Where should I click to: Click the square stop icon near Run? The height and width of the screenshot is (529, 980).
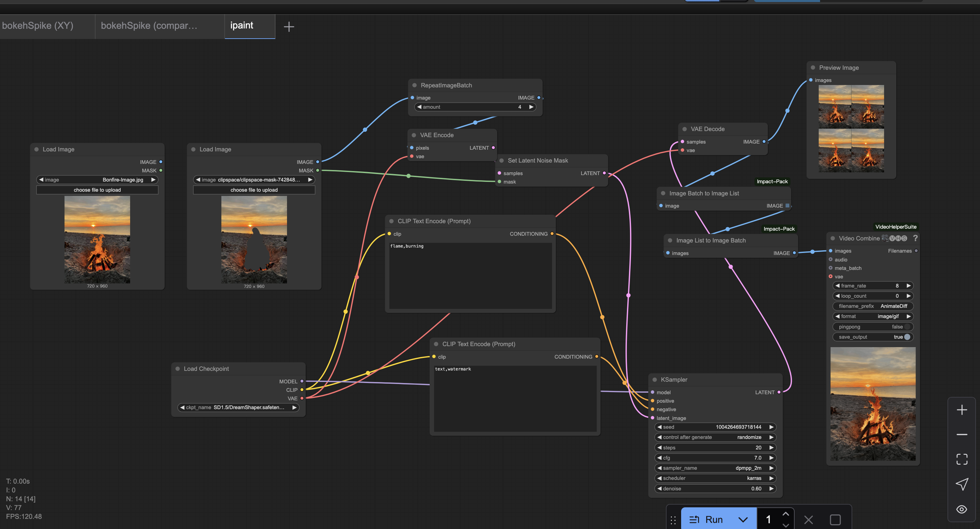835,520
